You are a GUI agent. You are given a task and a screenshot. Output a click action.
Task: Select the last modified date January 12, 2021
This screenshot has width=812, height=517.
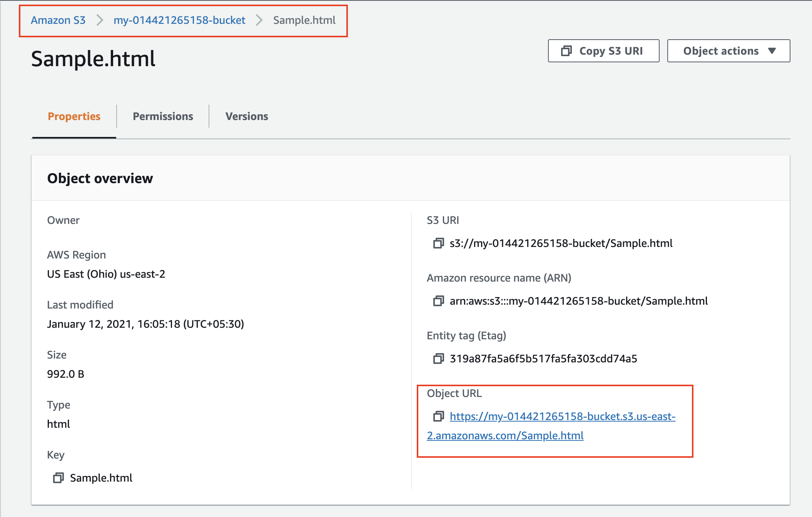pos(145,324)
